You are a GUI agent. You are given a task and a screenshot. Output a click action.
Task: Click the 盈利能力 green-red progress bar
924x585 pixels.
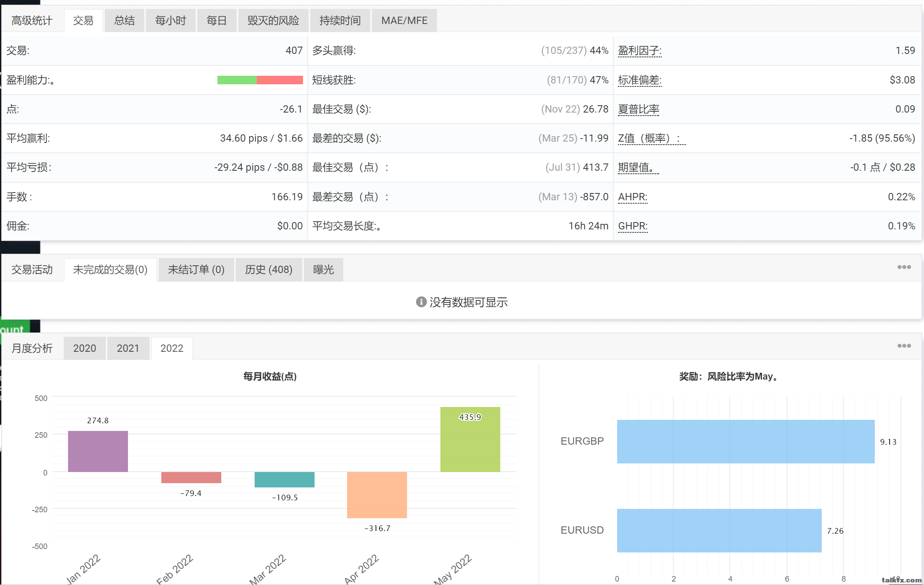tap(260, 80)
